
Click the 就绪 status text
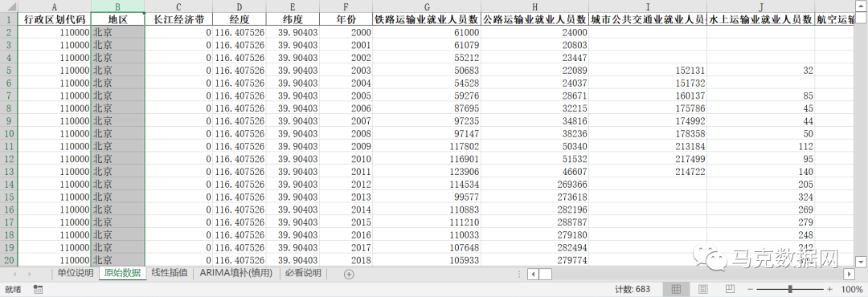13,289
